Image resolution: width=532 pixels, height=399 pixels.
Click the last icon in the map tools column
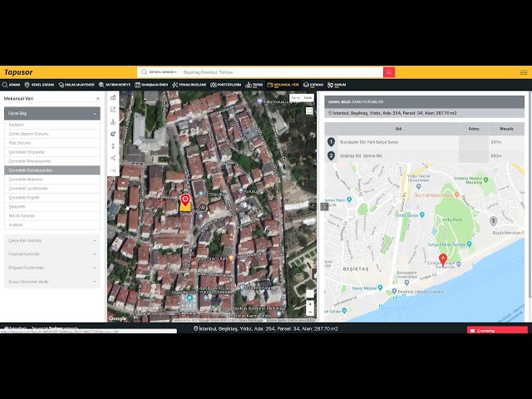(x=113, y=170)
